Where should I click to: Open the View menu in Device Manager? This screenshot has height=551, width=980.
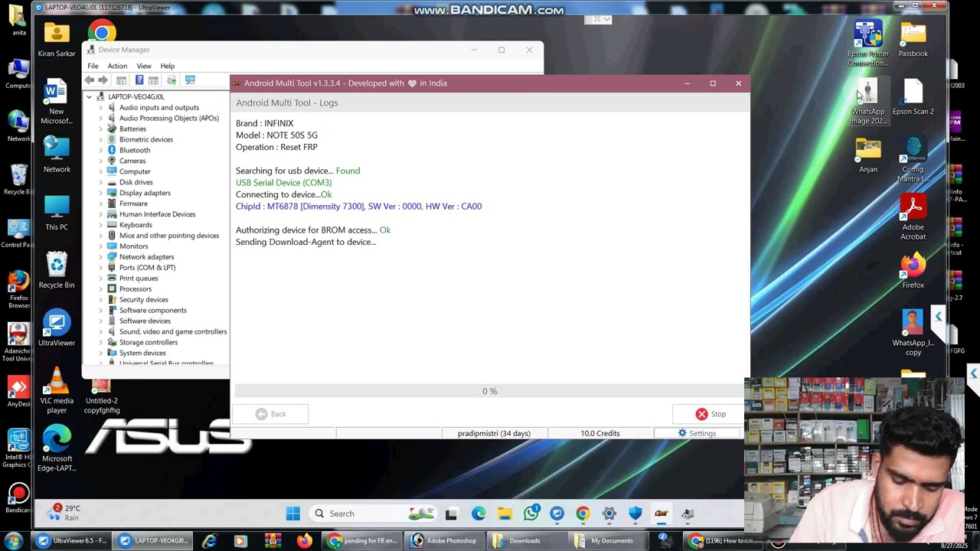[144, 67]
